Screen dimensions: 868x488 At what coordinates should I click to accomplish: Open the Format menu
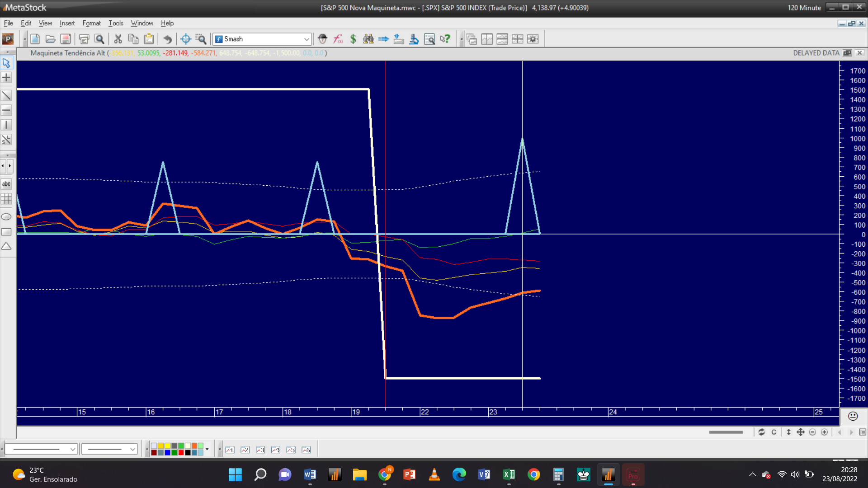[x=91, y=23]
